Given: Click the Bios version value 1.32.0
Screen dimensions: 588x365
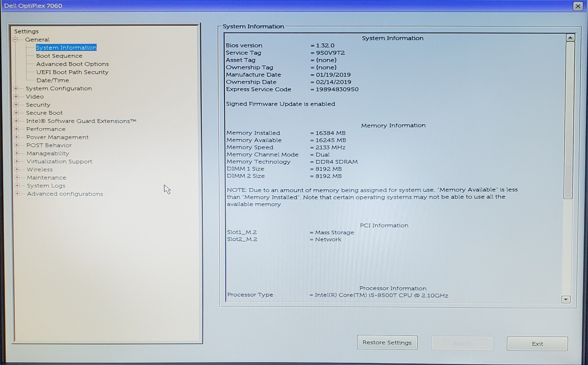Looking at the screenshot, I should (x=325, y=46).
